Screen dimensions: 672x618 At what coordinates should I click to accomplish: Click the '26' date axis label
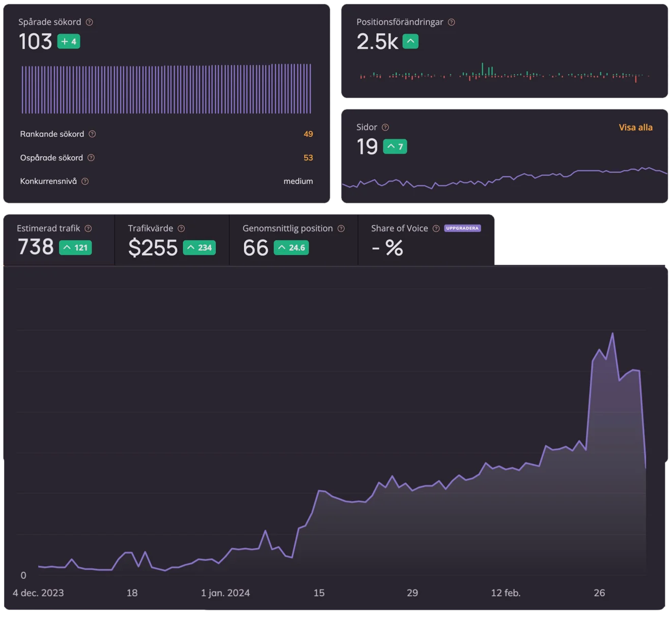point(599,593)
